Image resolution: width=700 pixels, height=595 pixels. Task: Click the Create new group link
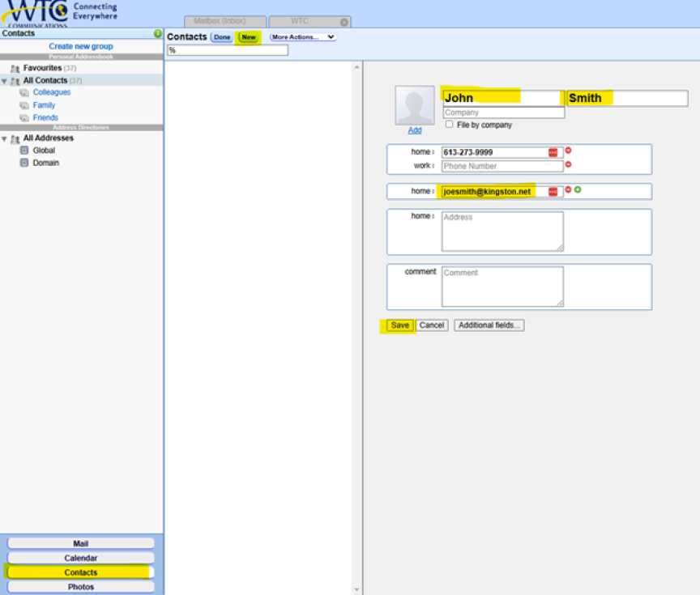click(x=81, y=47)
